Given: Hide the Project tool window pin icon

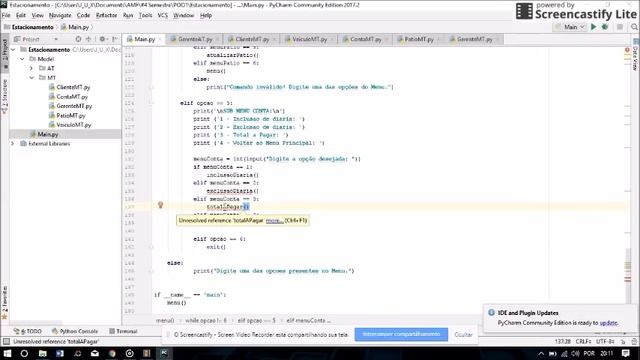Looking at the screenshot, I should (115, 39).
